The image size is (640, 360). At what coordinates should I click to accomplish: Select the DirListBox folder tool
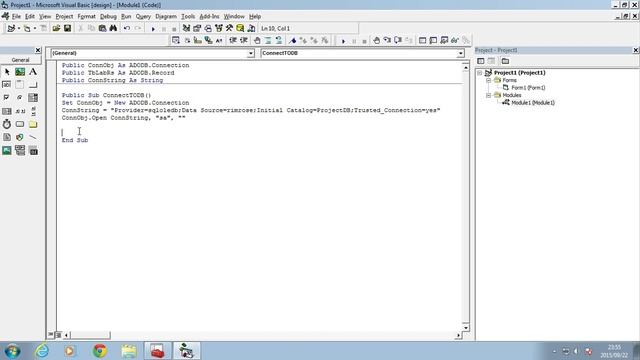click(x=33, y=124)
